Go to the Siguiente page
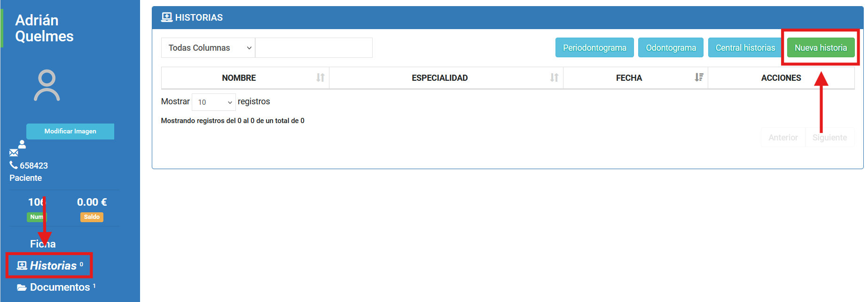 [829, 138]
